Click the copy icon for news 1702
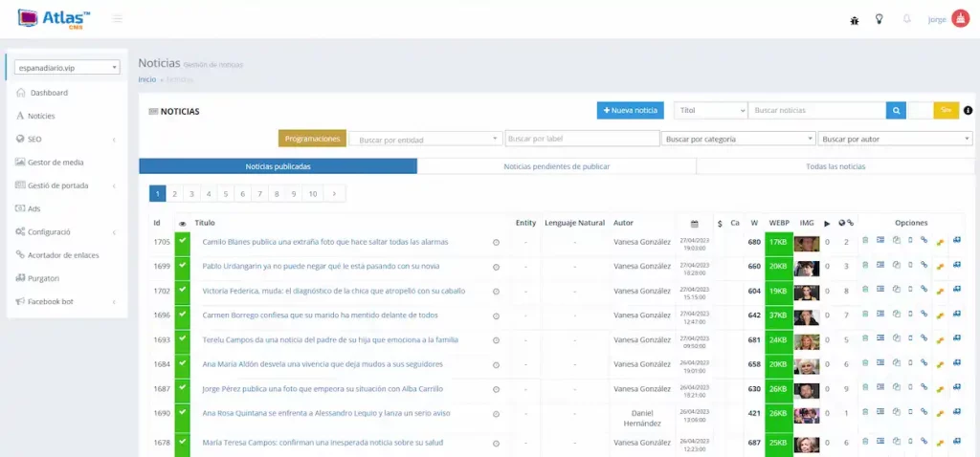Viewport: 980px width, 457px height. (896, 291)
